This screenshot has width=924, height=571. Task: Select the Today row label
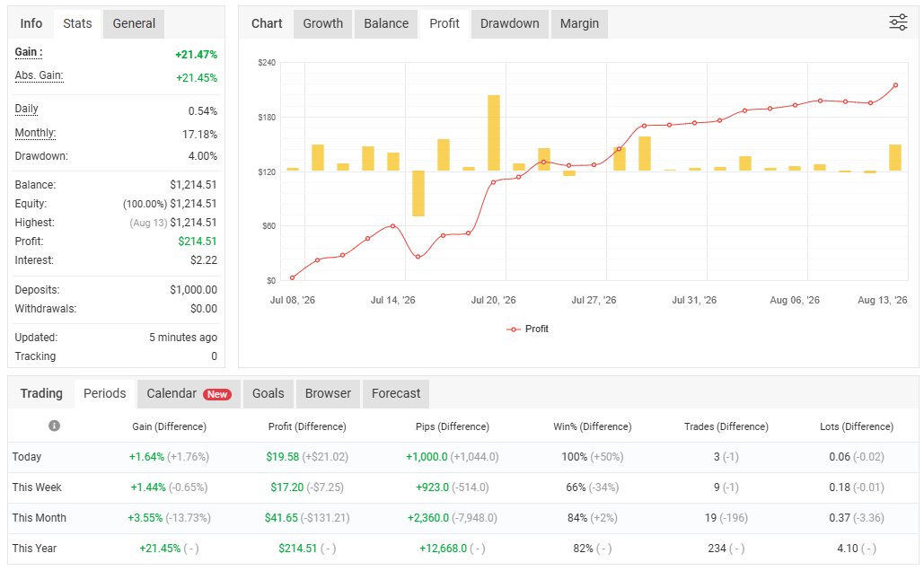[27, 457]
